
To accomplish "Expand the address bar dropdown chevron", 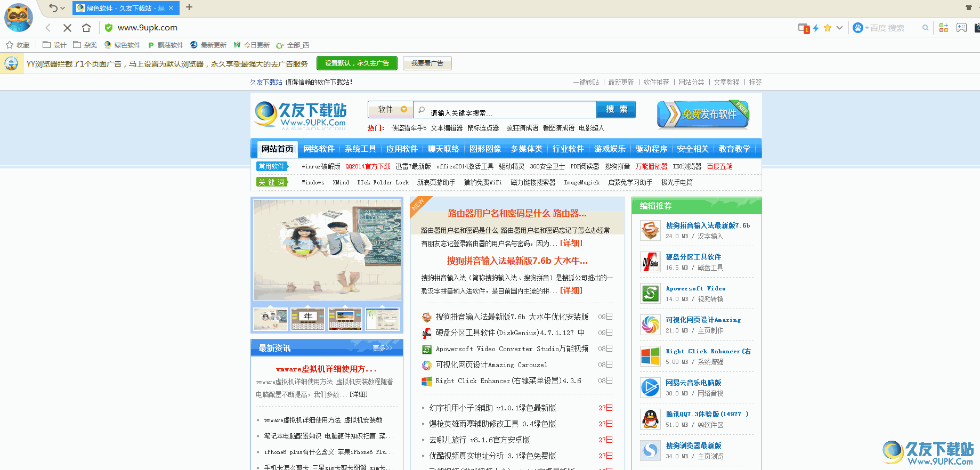I will click(x=840, y=28).
